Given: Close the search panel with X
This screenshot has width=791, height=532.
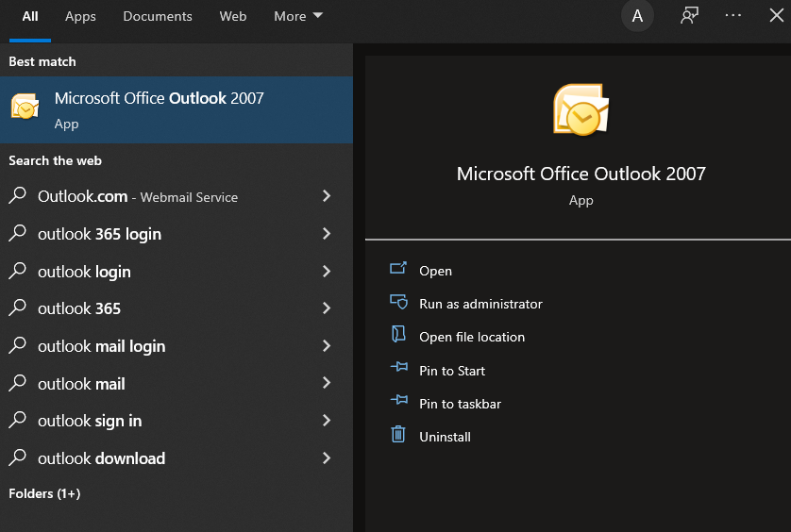Looking at the screenshot, I should click(x=777, y=15).
